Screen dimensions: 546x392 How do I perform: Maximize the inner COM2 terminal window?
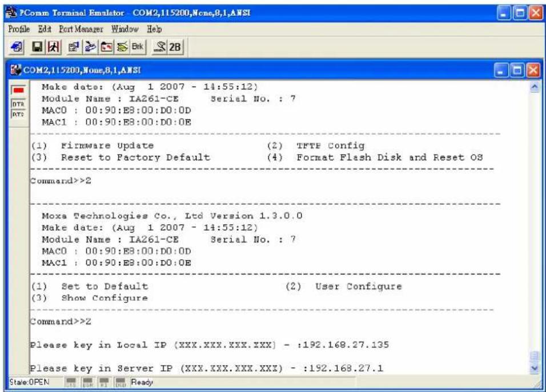coord(517,71)
